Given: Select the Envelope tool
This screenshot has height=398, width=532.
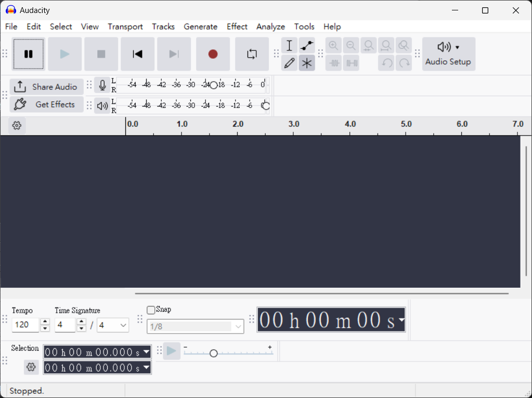Looking at the screenshot, I should [307, 46].
